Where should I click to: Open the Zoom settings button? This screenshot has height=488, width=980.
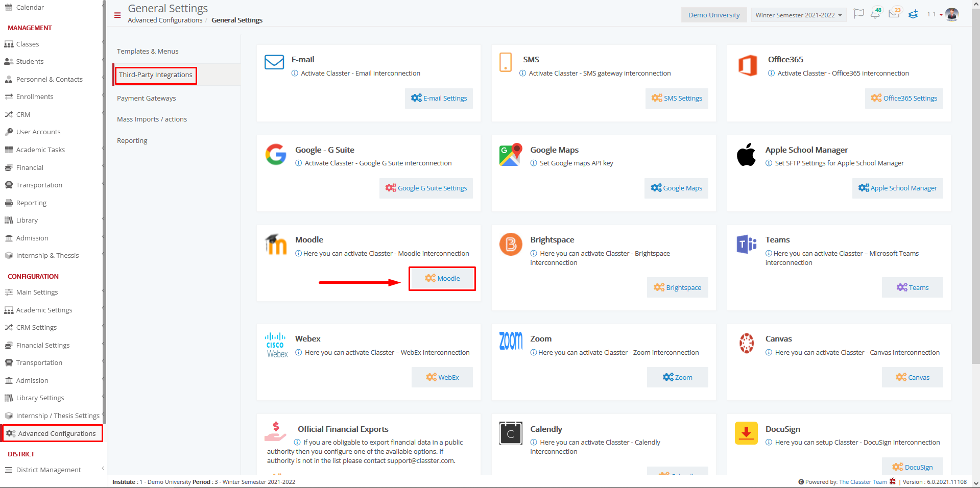678,378
